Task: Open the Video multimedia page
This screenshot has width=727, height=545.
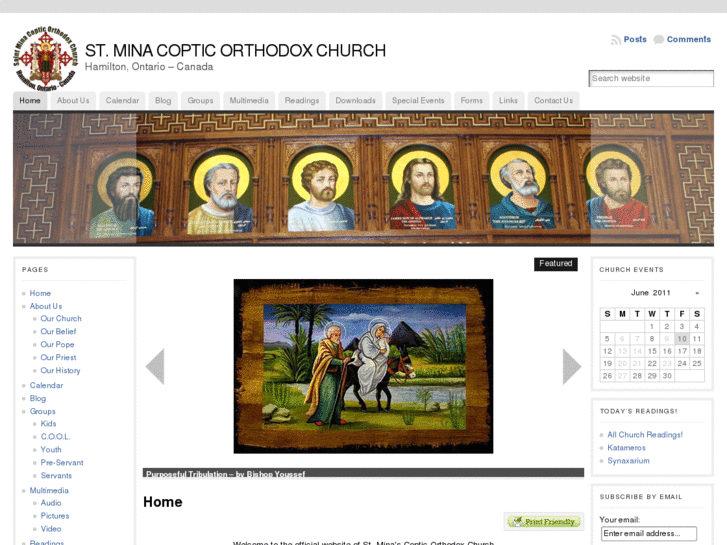Action: (51, 529)
